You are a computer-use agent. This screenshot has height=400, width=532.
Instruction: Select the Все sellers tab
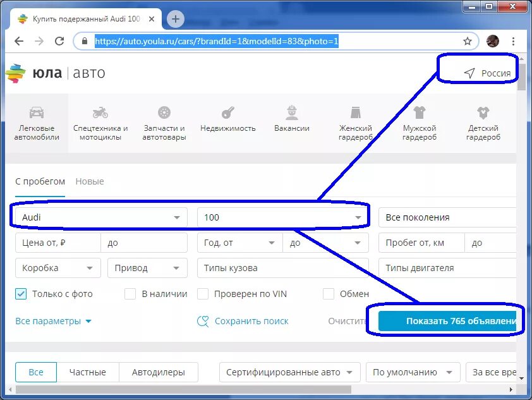36,372
